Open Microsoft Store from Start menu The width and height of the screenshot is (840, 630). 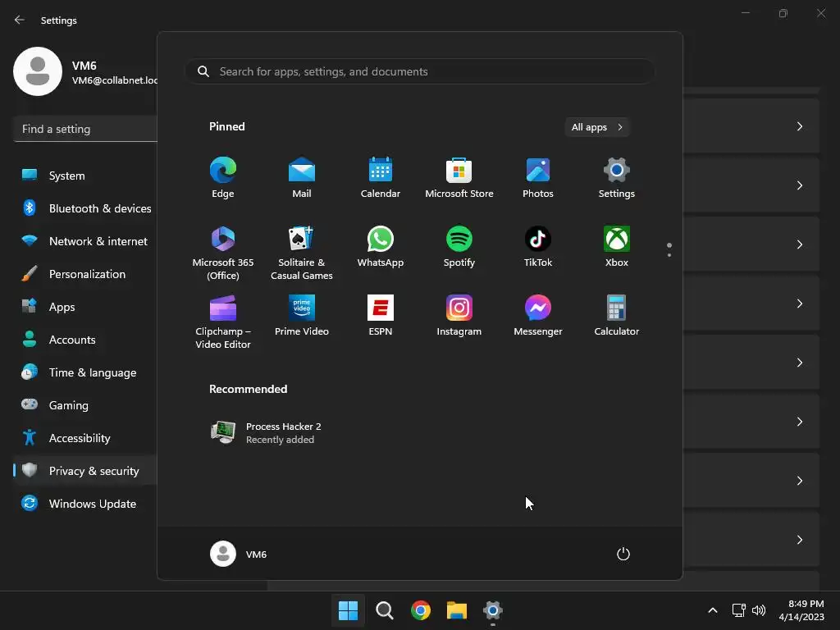pyautogui.click(x=459, y=178)
